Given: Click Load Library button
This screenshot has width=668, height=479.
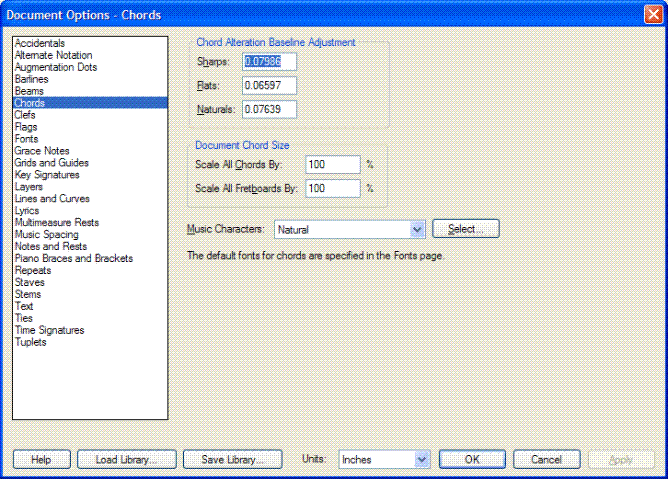Looking at the screenshot, I should 126,460.
